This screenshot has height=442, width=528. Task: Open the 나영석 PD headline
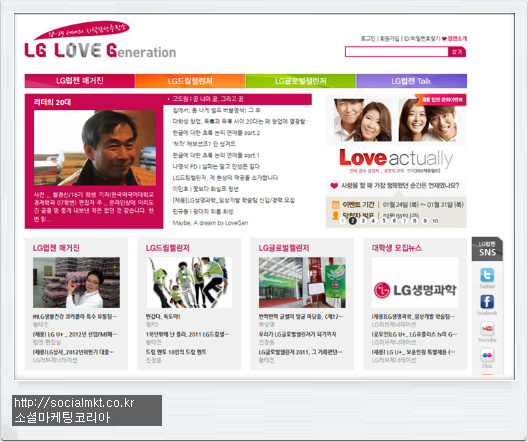coord(216,166)
